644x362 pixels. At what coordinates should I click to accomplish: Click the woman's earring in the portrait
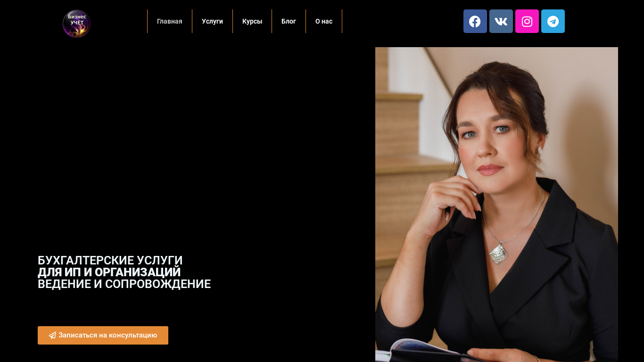pos(539,150)
